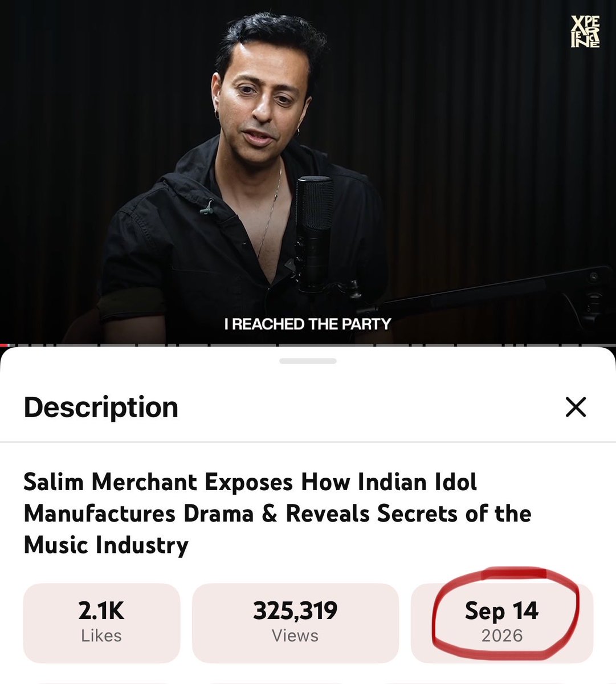Tap the XPERIENCE channel watermark logo
Viewport: 616px width, 684px height.
click(585, 31)
